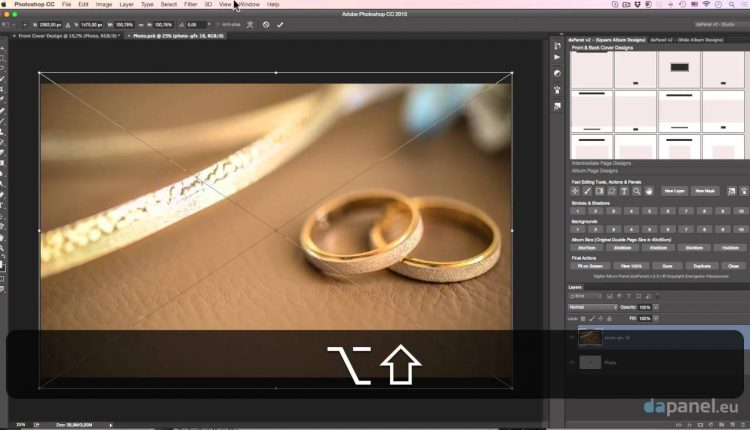Select the Zoom magnifier tool in daPanel
Screen dimensions: 750x430
tap(637, 191)
